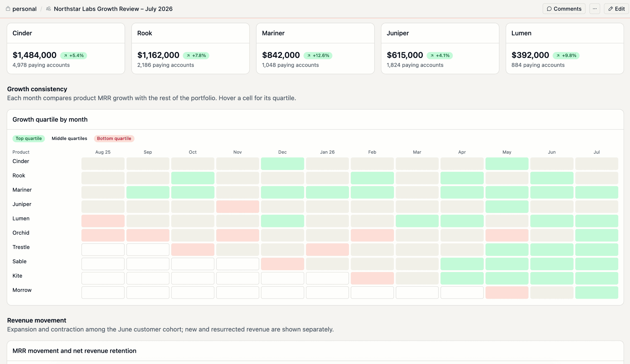Click the Bottom quartile legend chip
This screenshot has width=630, height=364.
114,138
